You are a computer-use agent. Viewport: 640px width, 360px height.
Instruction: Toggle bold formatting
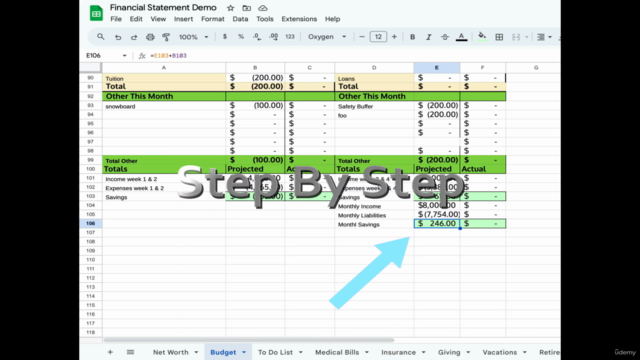point(412,37)
